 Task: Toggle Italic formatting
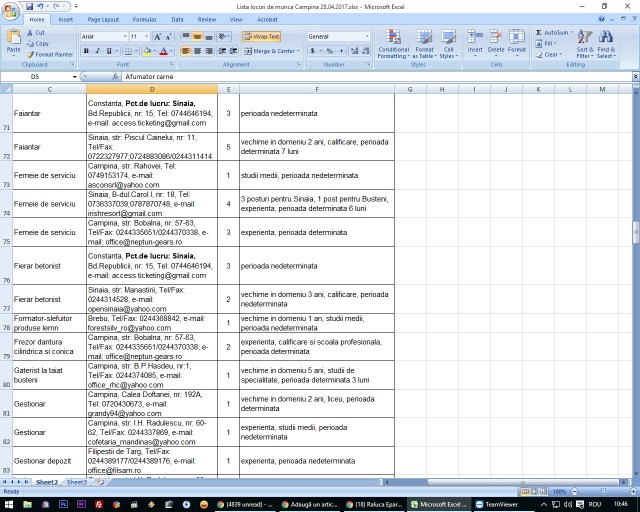98,51
